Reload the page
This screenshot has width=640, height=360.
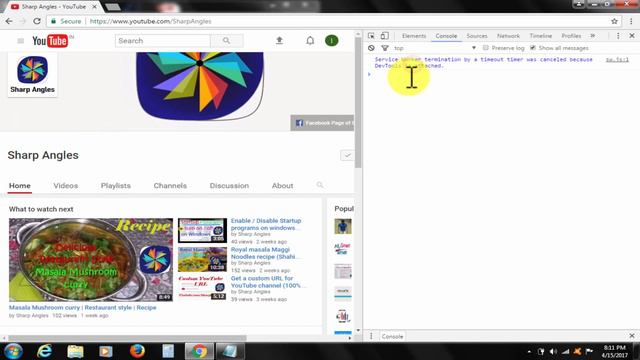pyautogui.click(x=37, y=21)
